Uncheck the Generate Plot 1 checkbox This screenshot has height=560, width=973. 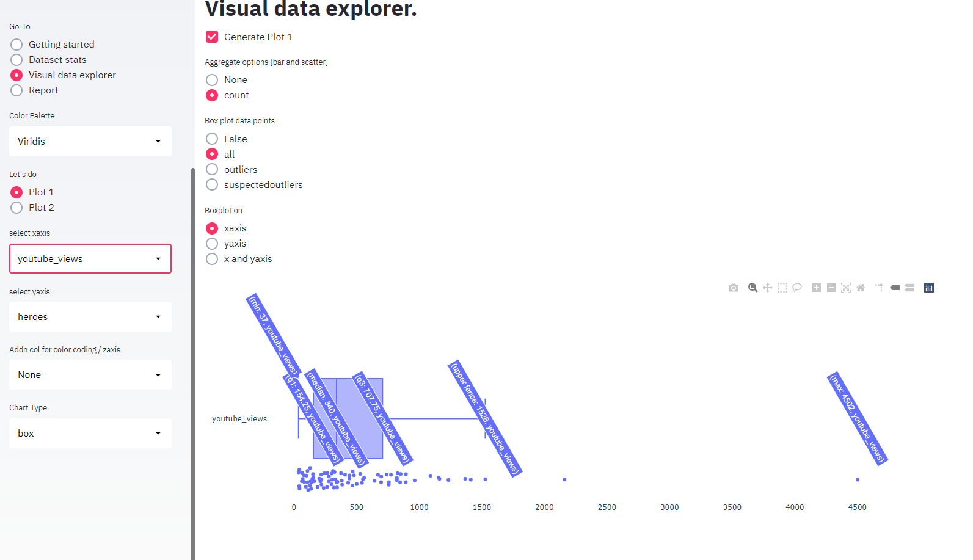[212, 37]
